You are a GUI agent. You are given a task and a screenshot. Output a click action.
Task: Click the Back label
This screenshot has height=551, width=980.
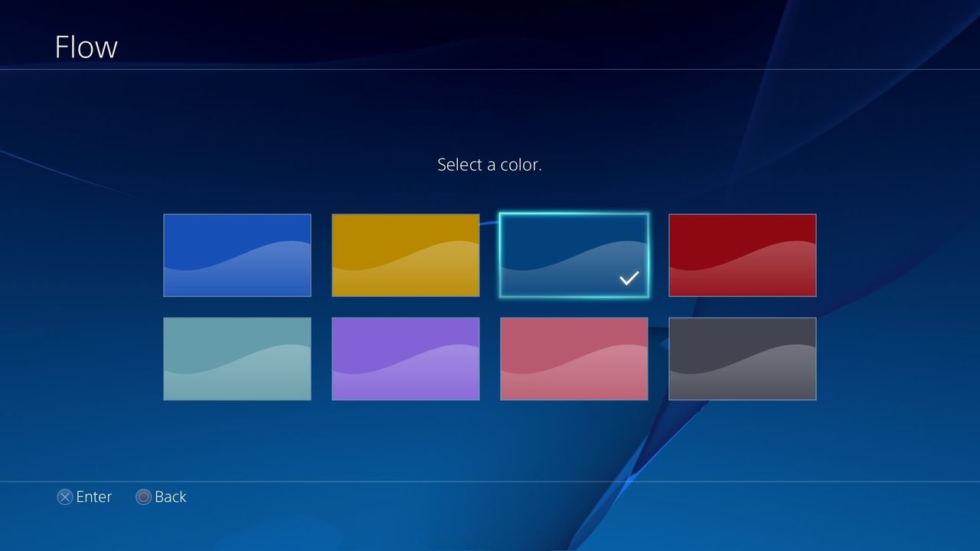171,497
